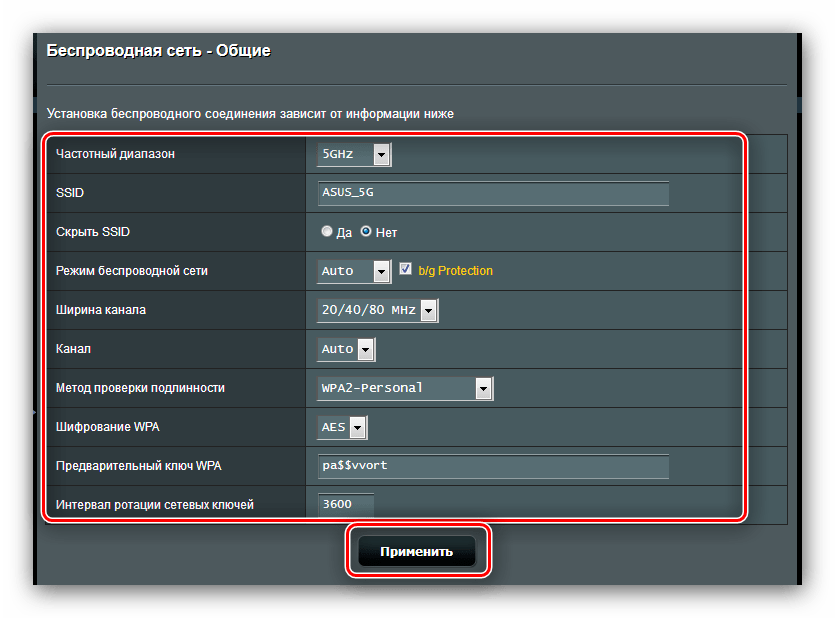Click the 'Предварительный ключ WPA' label

tap(138, 466)
